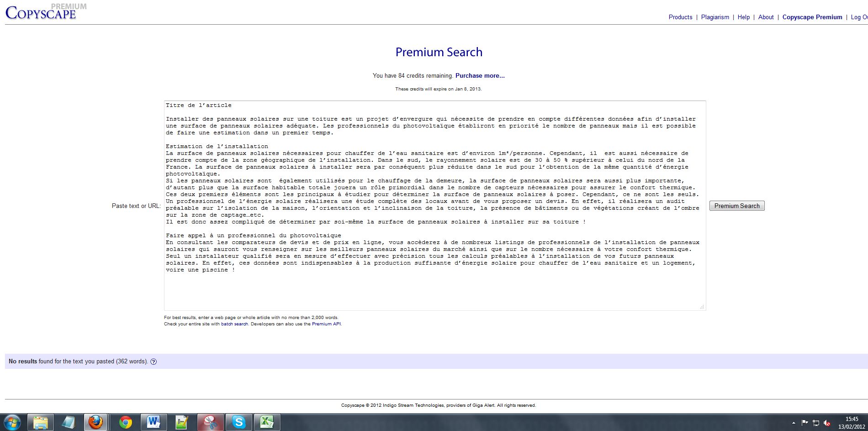Open Excel from the taskbar
Screen dimensions: 868x431
click(266, 422)
